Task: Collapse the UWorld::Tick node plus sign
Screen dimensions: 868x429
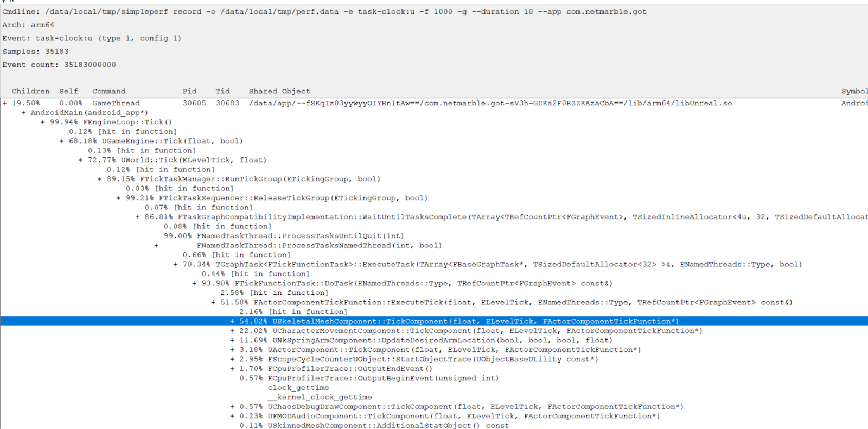Action: 81,160
